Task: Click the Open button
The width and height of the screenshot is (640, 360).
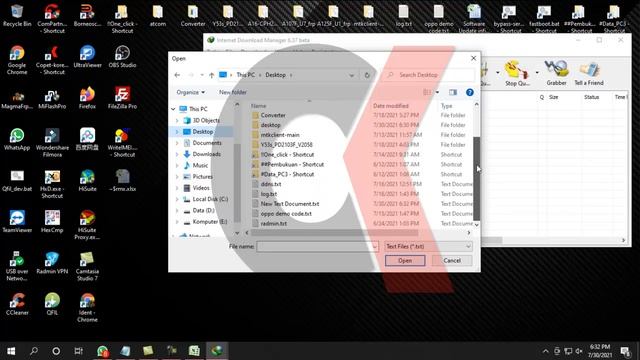Action: point(405,260)
